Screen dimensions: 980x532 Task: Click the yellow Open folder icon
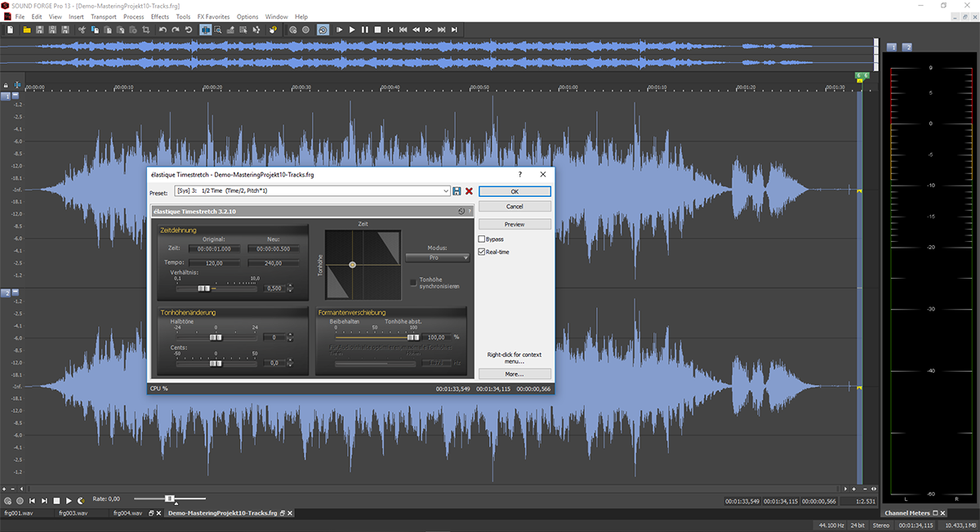click(x=27, y=29)
